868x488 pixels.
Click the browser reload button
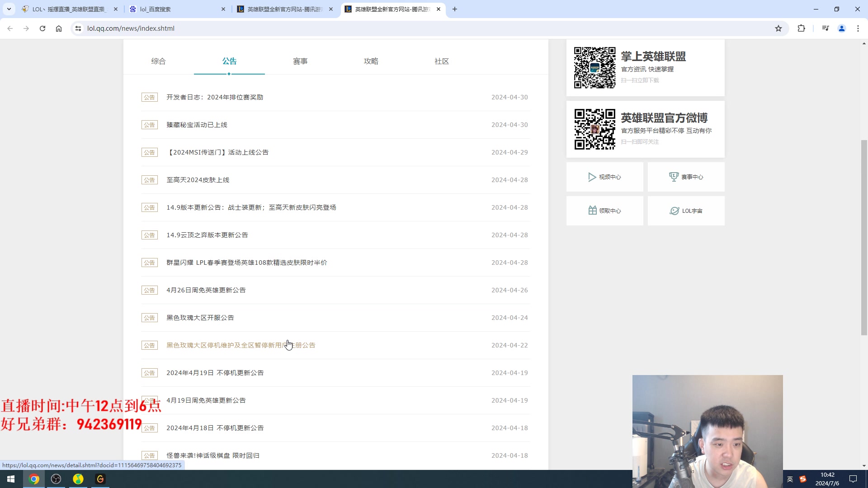(x=42, y=28)
